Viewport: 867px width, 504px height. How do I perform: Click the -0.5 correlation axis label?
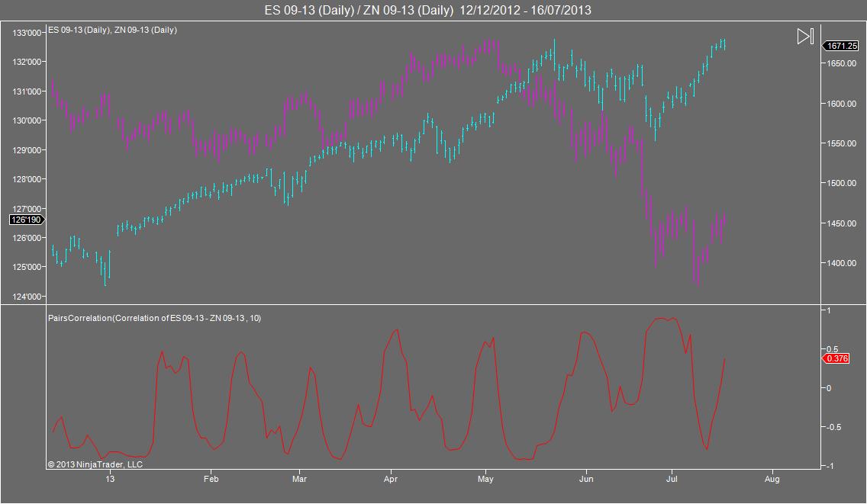[833, 427]
